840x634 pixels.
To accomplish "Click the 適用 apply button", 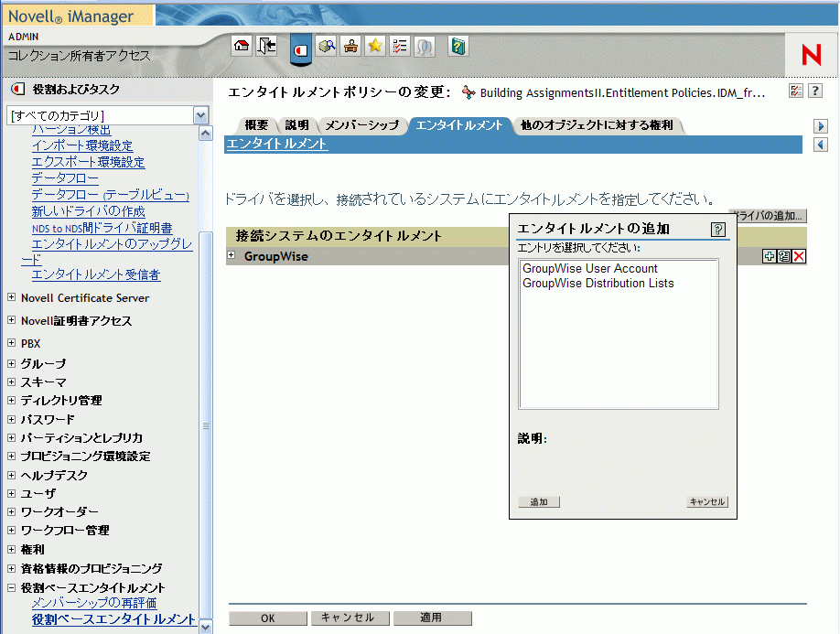I will click(x=433, y=618).
